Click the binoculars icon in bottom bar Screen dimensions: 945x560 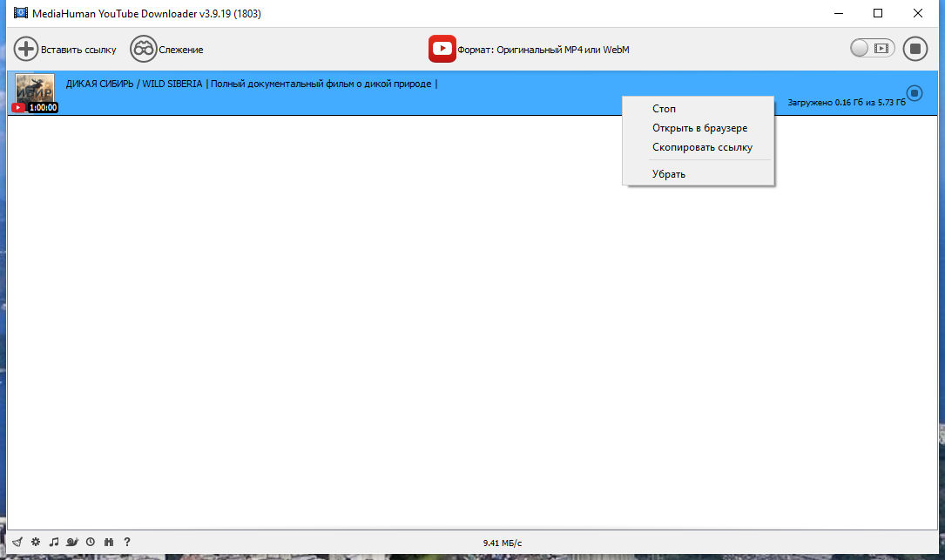[109, 542]
